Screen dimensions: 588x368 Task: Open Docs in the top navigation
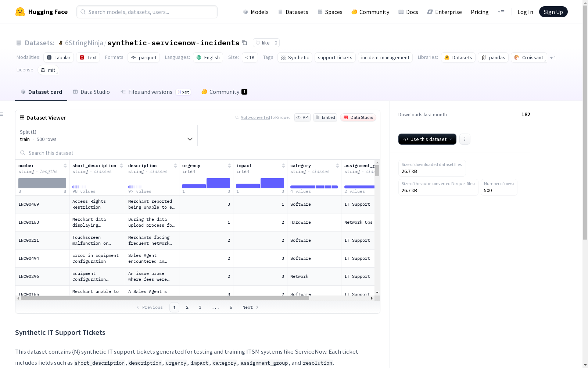pyautogui.click(x=408, y=12)
